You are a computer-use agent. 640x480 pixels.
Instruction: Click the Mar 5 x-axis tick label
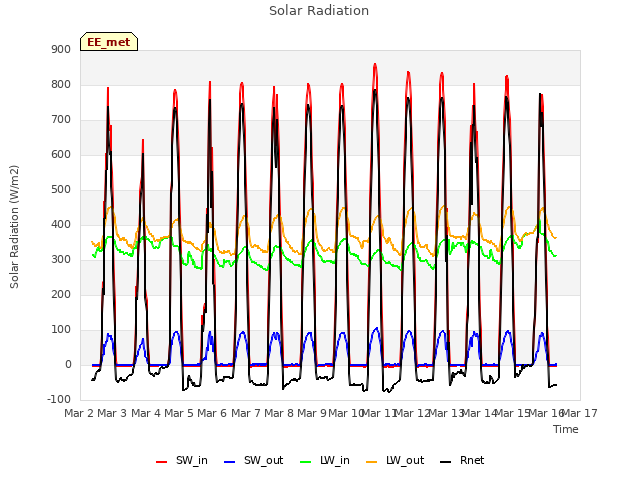tap(179, 413)
